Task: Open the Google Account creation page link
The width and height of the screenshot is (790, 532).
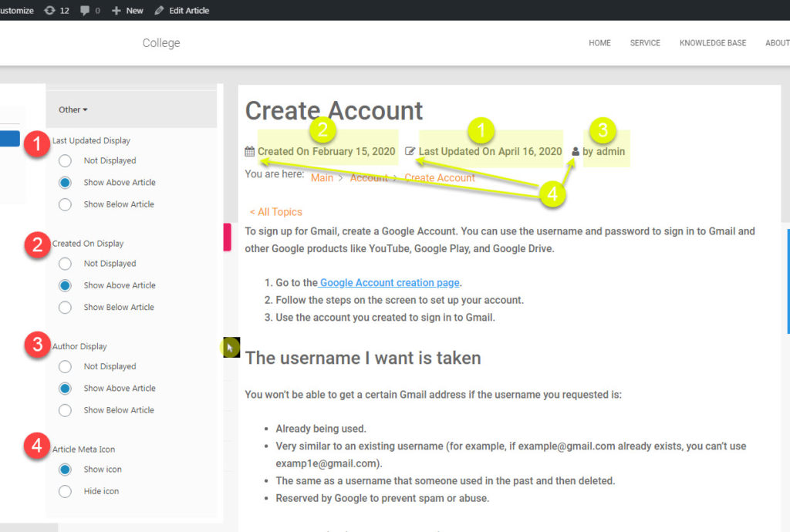Action: click(x=390, y=283)
